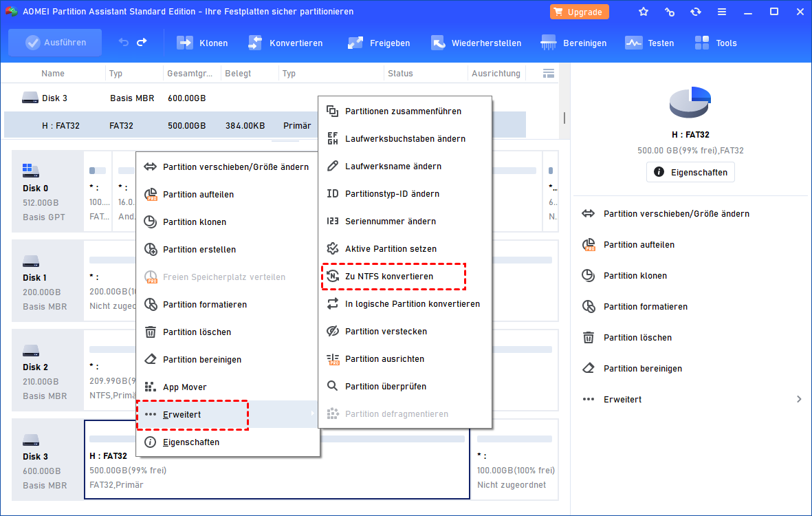Open the Testen toolbar item
The height and width of the screenshot is (516, 812).
649,43
